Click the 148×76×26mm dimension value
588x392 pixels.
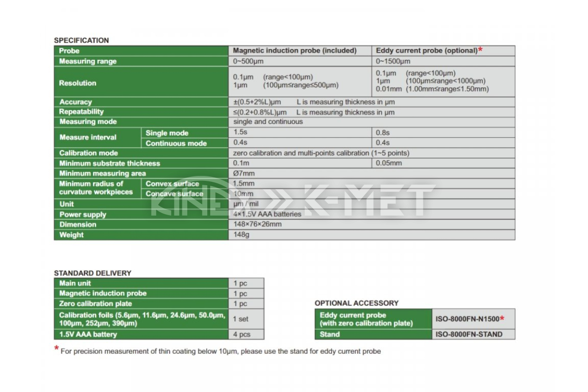click(x=257, y=224)
